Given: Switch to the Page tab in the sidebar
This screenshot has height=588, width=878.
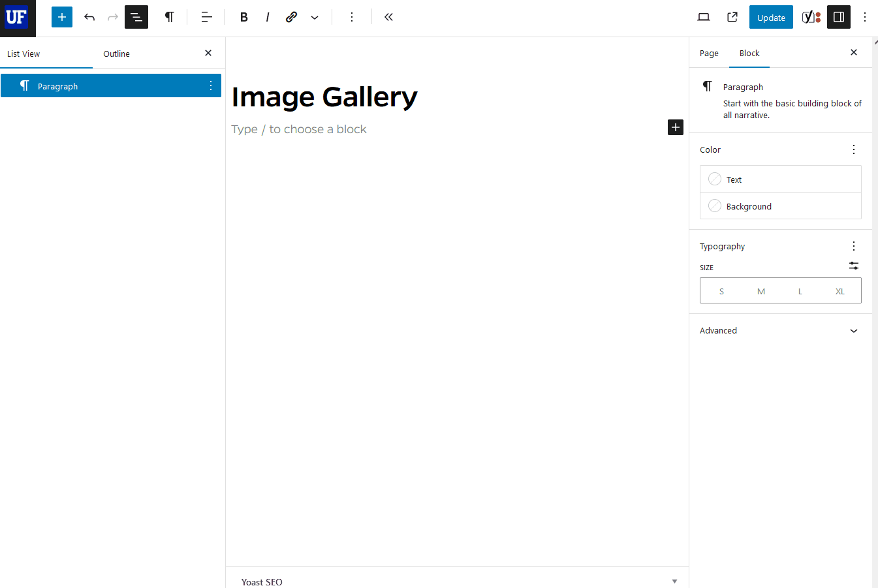Looking at the screenshot, I should tap(709, 53).
